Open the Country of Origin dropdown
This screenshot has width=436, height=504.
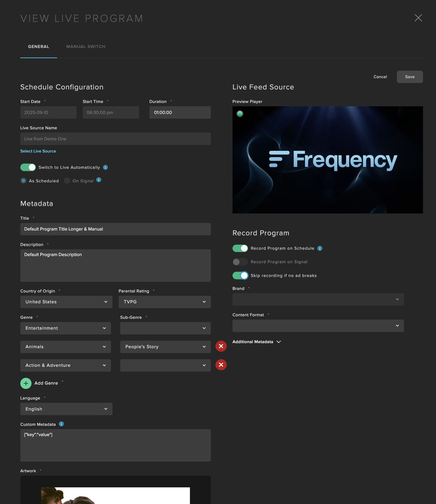click(66, 302)
